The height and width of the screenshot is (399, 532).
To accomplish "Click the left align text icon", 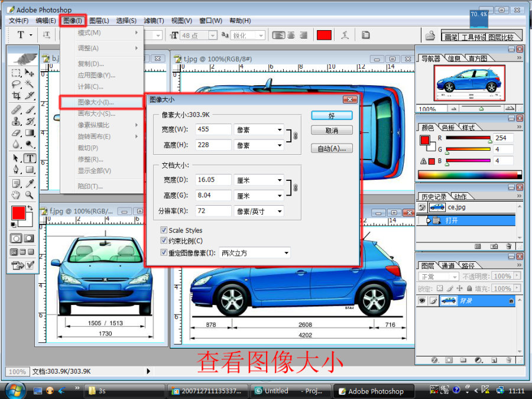I will pos(278,35).
